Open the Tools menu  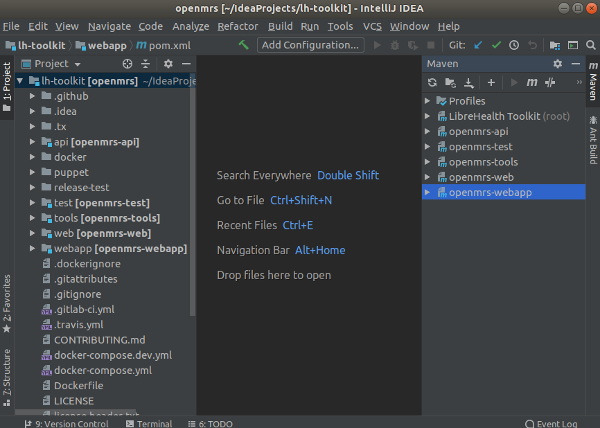(x=340, y=26)
